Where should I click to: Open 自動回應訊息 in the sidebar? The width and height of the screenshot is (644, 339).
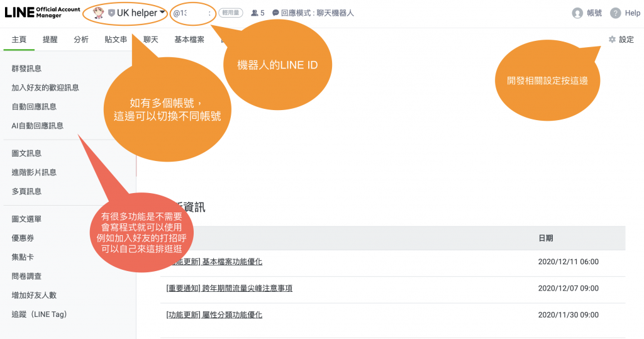click(x=34, y=106)
